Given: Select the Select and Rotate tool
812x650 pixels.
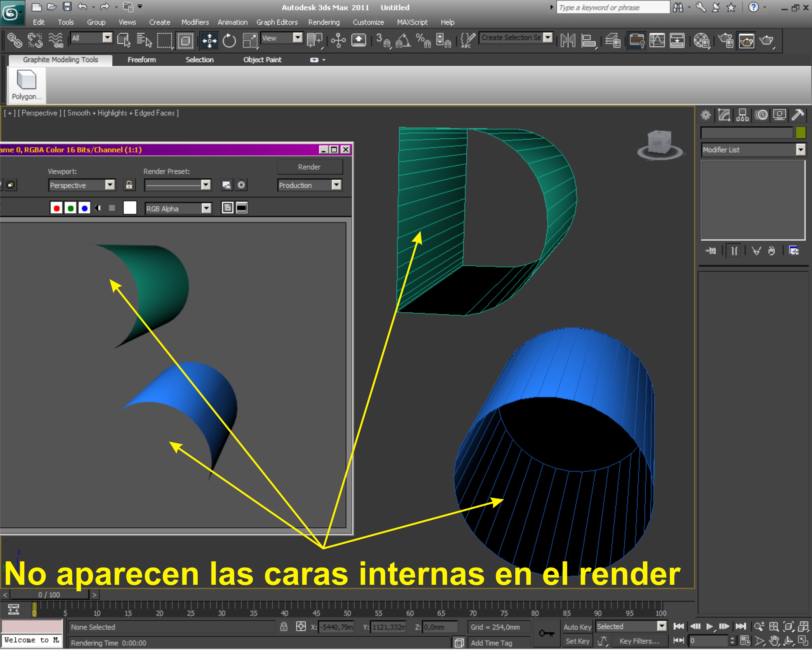Looking at the screenshot, I should point(229,41).
